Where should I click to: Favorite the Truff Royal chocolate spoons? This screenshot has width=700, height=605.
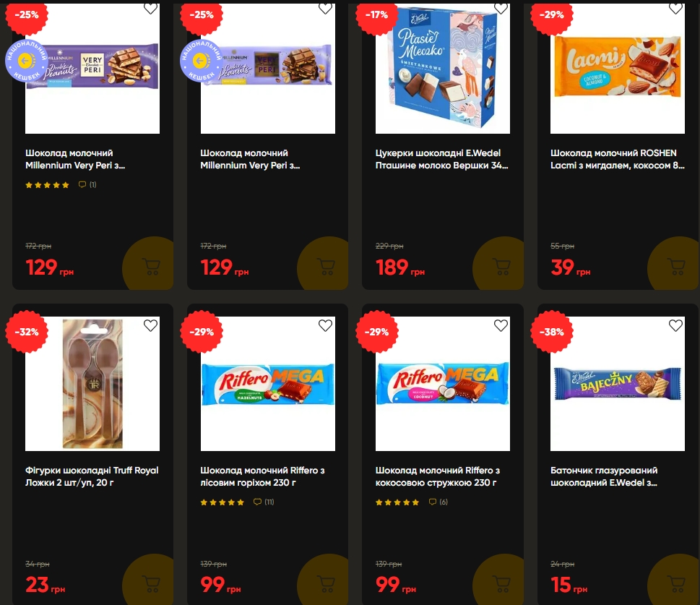[x=150, y=325]
